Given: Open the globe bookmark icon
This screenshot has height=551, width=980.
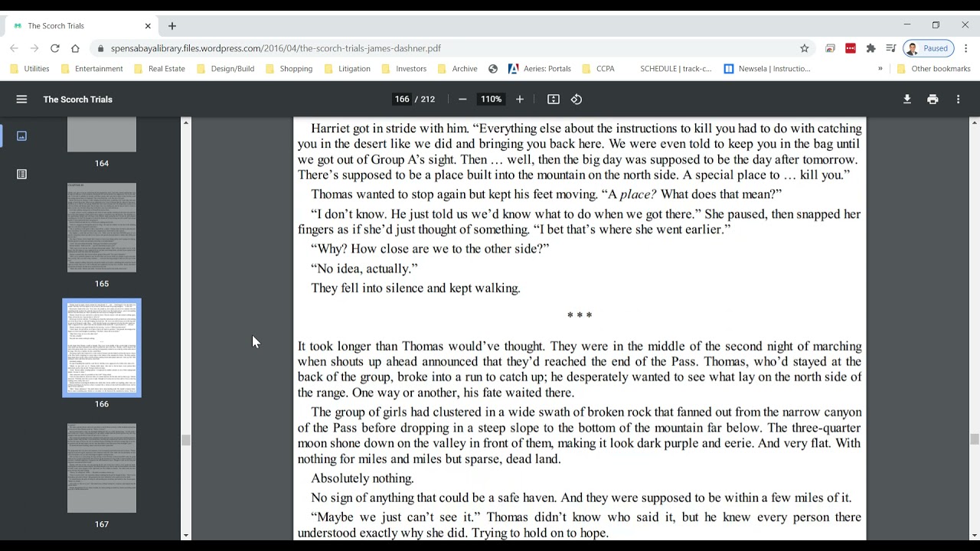Looking at the screenshot, I should (493, 69).
